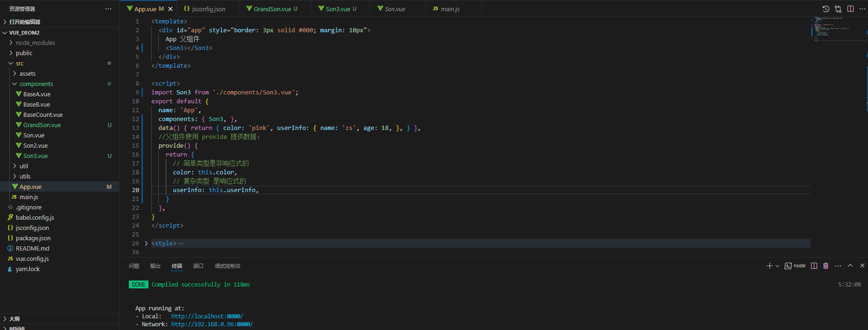The width and height of the screenshot is (868, 330).
Task: Open the 输出 output panel tab
Action: [x=155, y=266]
